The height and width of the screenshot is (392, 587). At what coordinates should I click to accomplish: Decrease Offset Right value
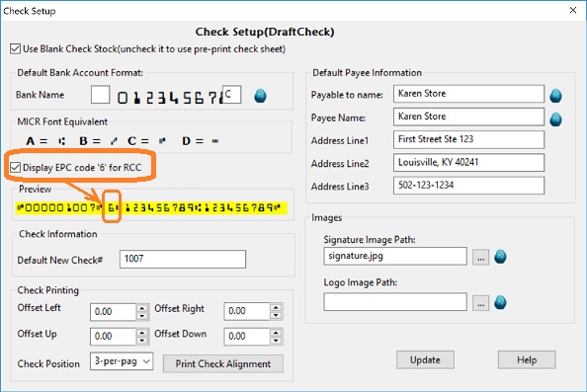[276, 315]
